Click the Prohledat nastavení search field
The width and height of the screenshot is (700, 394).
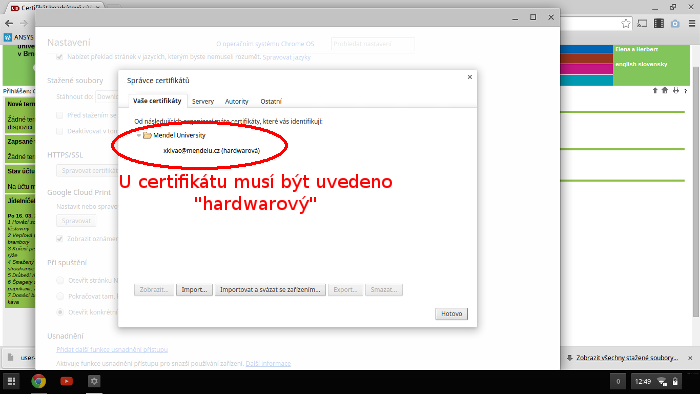pos(373,44)
